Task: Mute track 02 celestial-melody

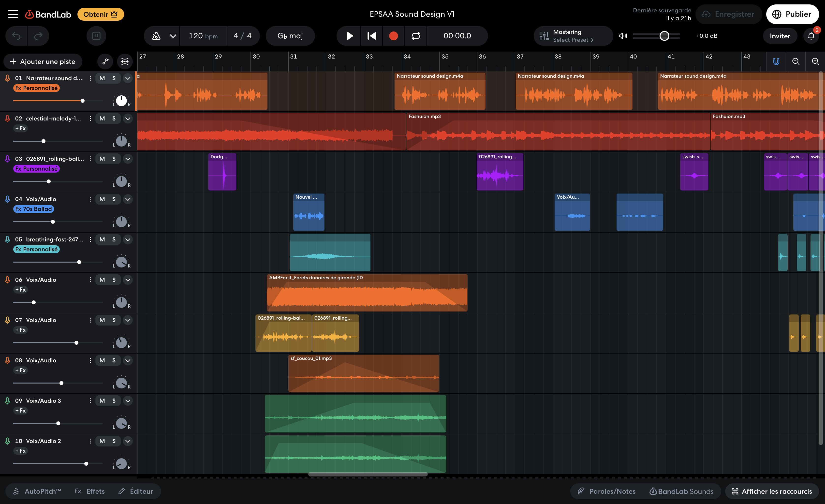Action: 102,119
